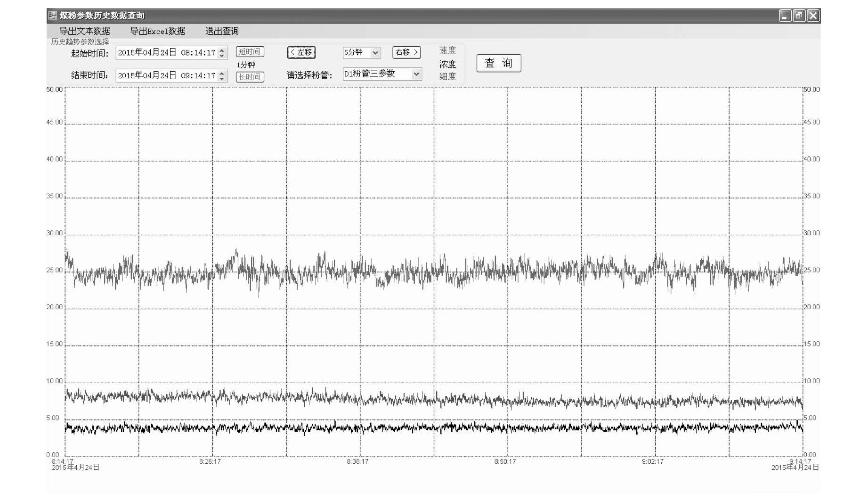Click the 起始时间 date-time field
This screenshot has width=868, height=501.
click(171, 52)
